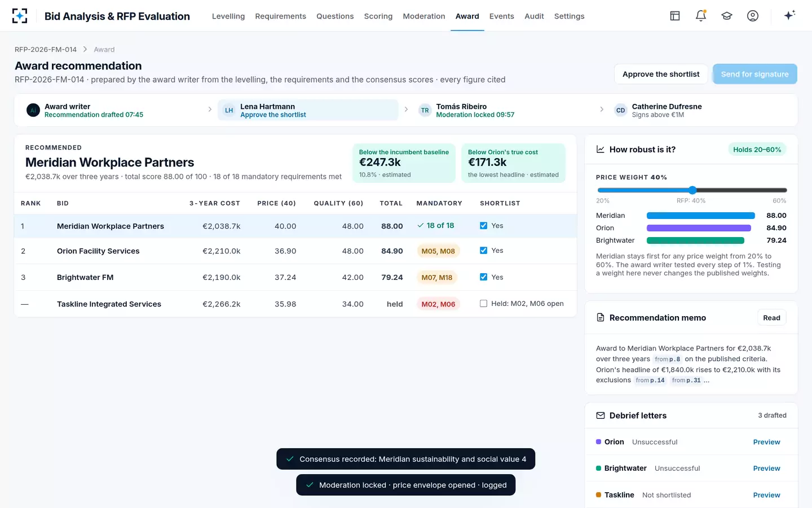Click TOTAL column header
This screenshot has width=812, height=508.
(391, 203)
